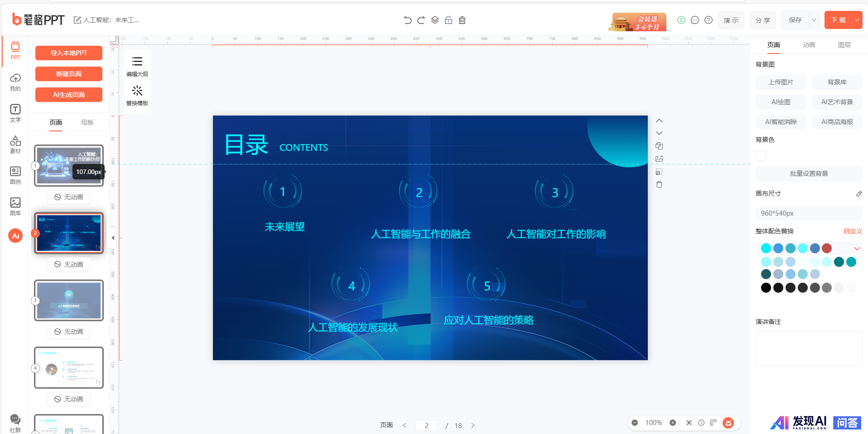Open the PPT sidebar panel
The width and height of the screenshot is (868, 434).
(15, 51)
